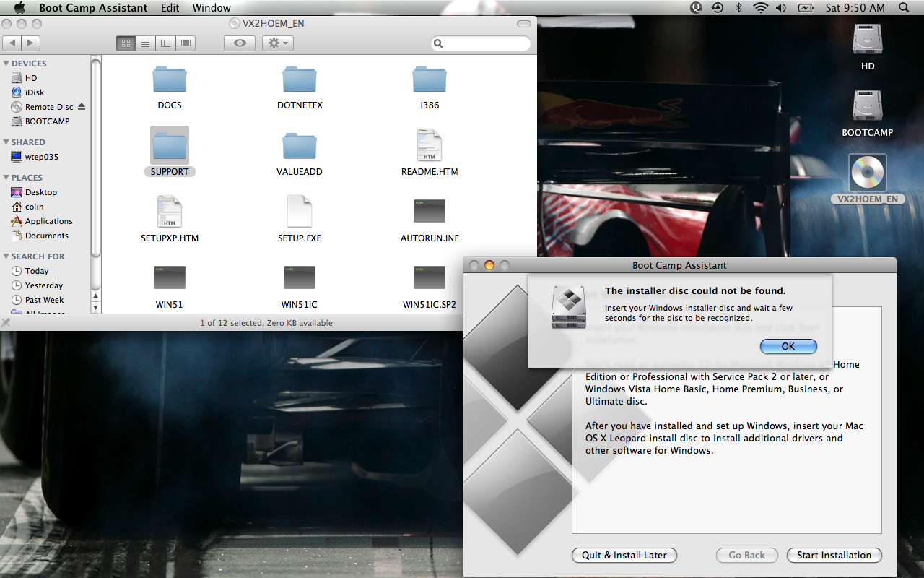Click Quit & Install Later button
This screenshot has width=924, height=578.
coord(624,555)
